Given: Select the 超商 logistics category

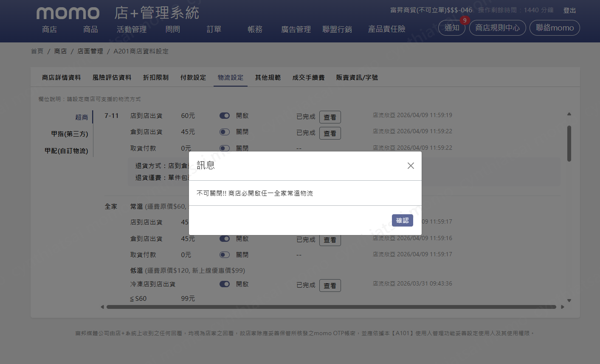Looking at the screenshot, I should click(x=82, y=118).
